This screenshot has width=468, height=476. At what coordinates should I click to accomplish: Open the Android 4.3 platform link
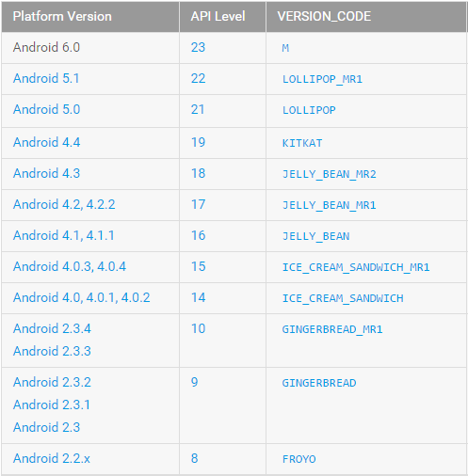click(x=46, y=173)
